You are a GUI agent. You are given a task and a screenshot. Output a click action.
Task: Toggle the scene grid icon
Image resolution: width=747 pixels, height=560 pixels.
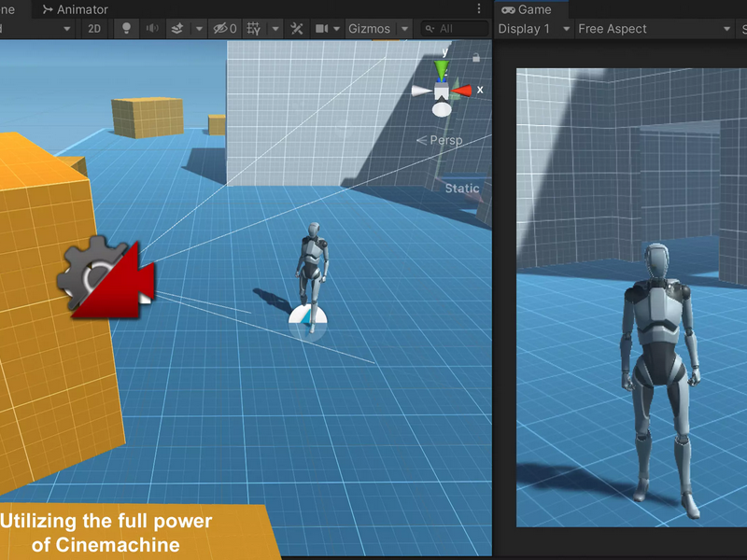click(x=253, y=29)
